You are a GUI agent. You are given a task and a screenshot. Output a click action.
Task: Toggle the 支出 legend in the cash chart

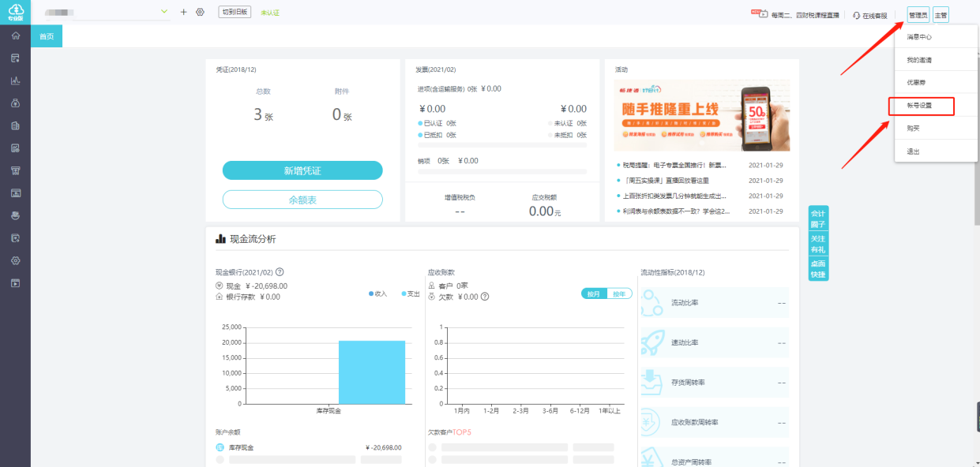(x=411, y=293)
